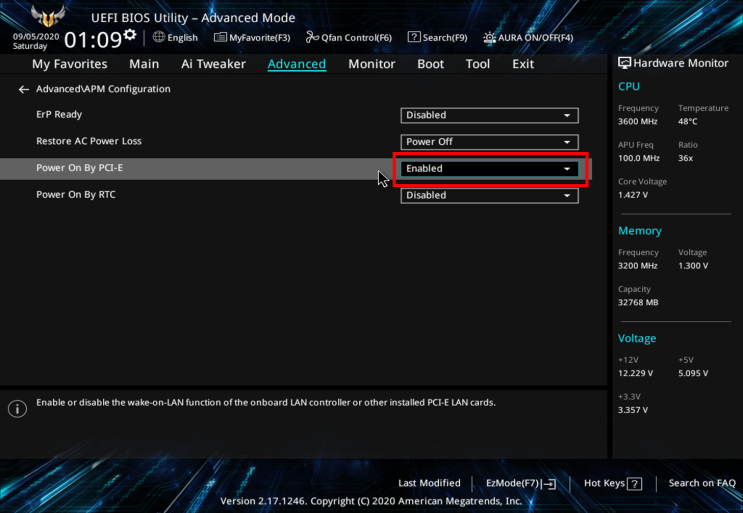Click the 3200 MHz memory frequency value
The width and height of the screenshot is (743, 513).
(x=637, y=266)
